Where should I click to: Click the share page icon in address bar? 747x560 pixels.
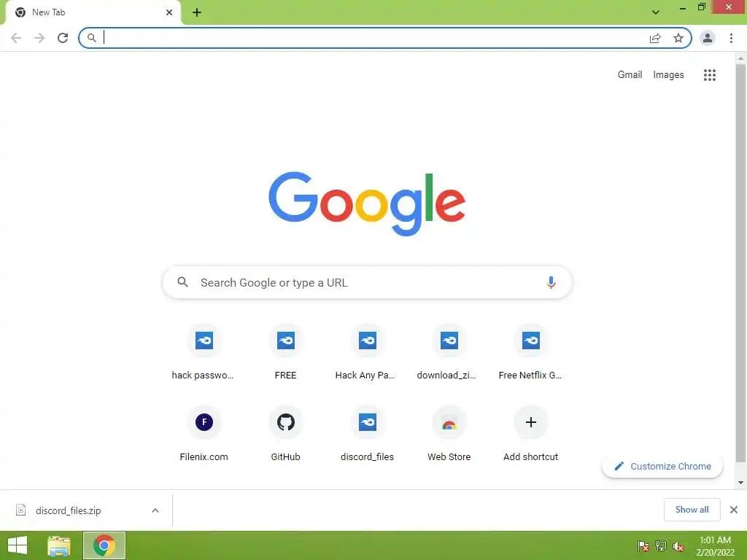655,38
